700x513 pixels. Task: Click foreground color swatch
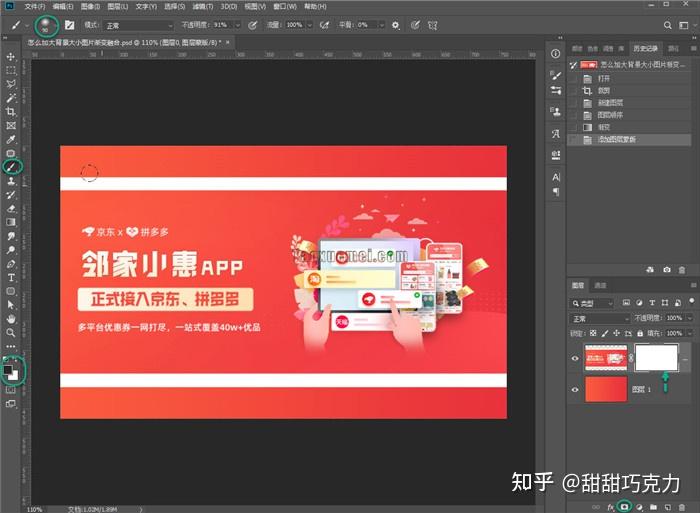8,370
